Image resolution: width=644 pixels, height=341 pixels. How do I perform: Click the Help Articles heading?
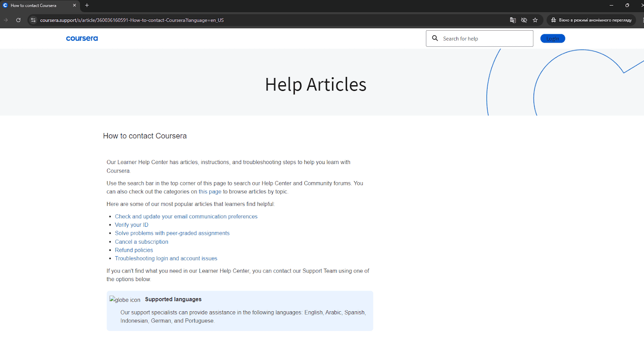316,84
